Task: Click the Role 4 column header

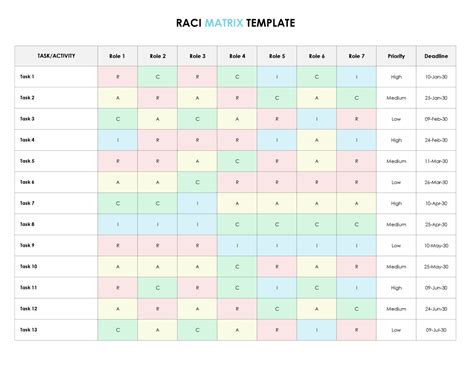Action: coord(237,56)
